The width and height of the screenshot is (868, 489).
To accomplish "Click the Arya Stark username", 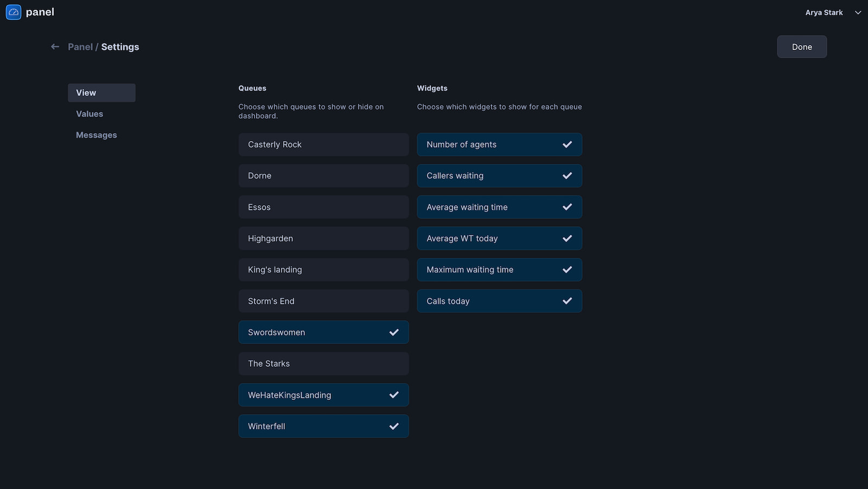I will (x=824, y=12).
